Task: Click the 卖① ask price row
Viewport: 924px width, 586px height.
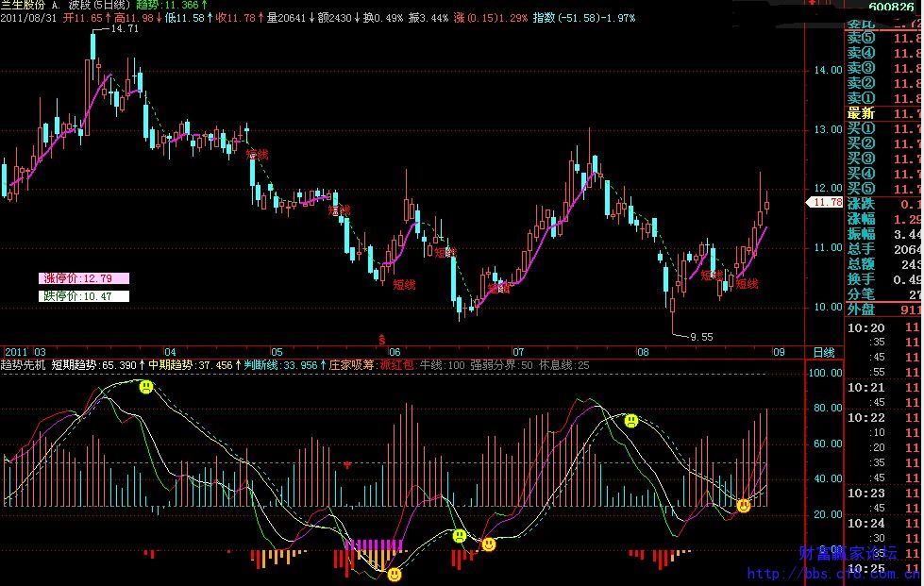Action: click(863, 98)
